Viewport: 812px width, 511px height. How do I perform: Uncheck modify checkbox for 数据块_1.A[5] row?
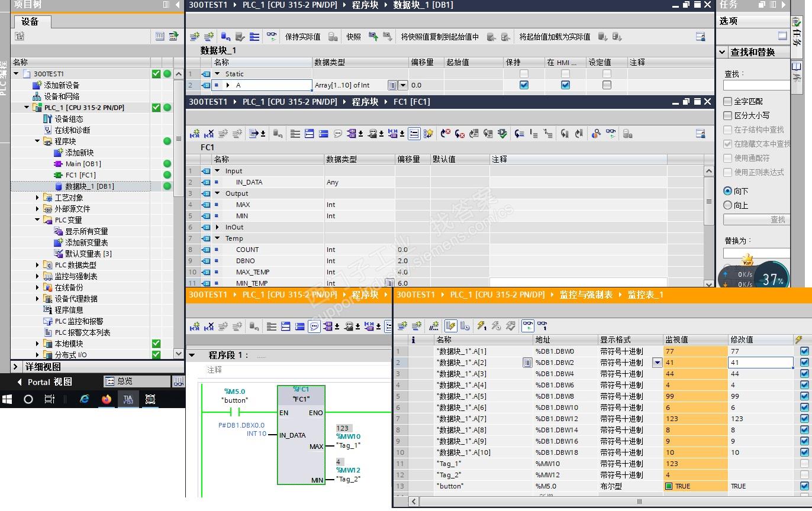click(x=804, y=396)
